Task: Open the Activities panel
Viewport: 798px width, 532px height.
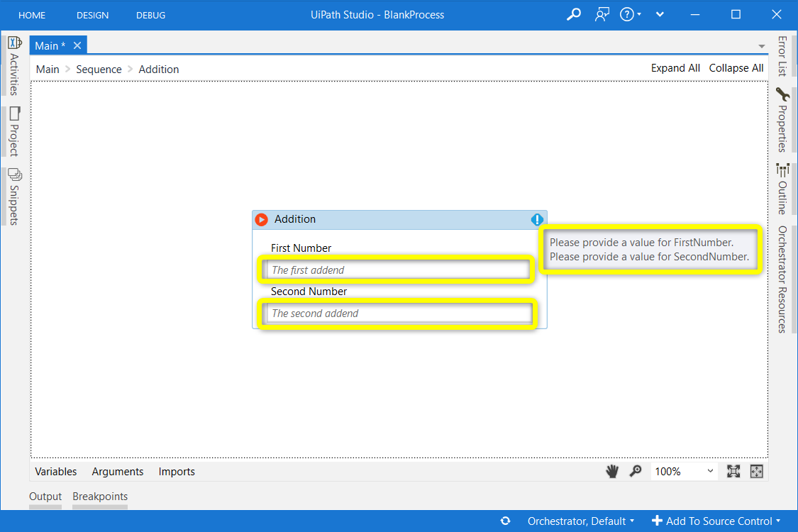Action: tap(15, 67)
